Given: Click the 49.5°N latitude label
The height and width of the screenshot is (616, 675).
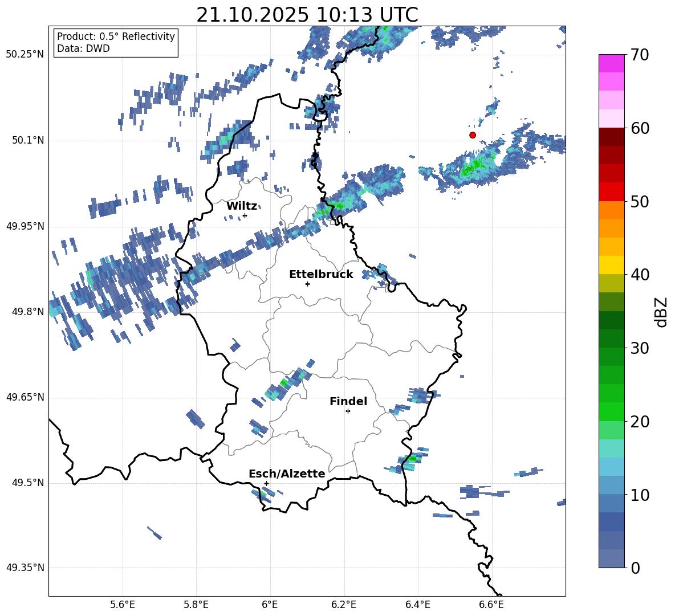Looking at the screenshot, I should (x=29, y=483).
